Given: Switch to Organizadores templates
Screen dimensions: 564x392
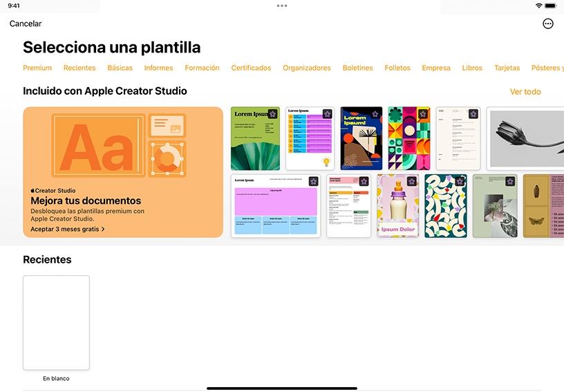Looking at the screenshot, I should (307, 68).
